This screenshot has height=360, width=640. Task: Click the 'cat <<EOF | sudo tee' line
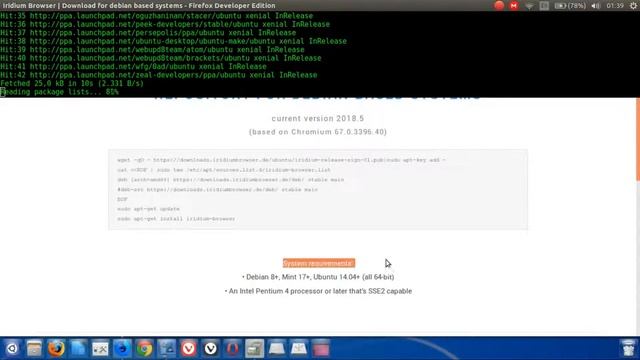(224, 170)
